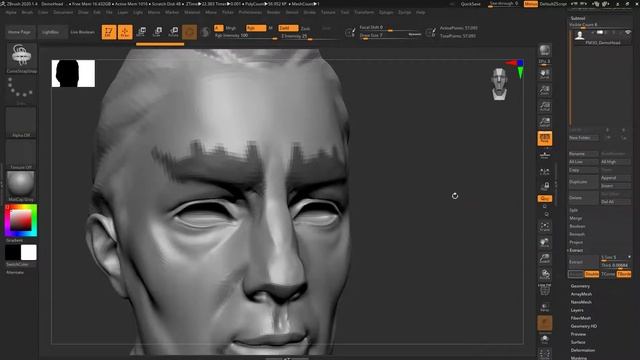This screenshot has width=640, height=360.
Task: Expand the Project section
Action: pos(576,242)
